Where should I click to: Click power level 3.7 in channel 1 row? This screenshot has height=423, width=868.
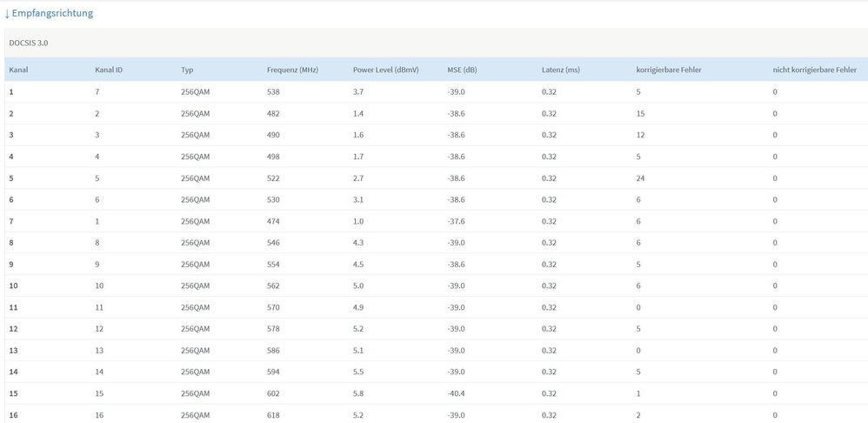coord(358,92)
